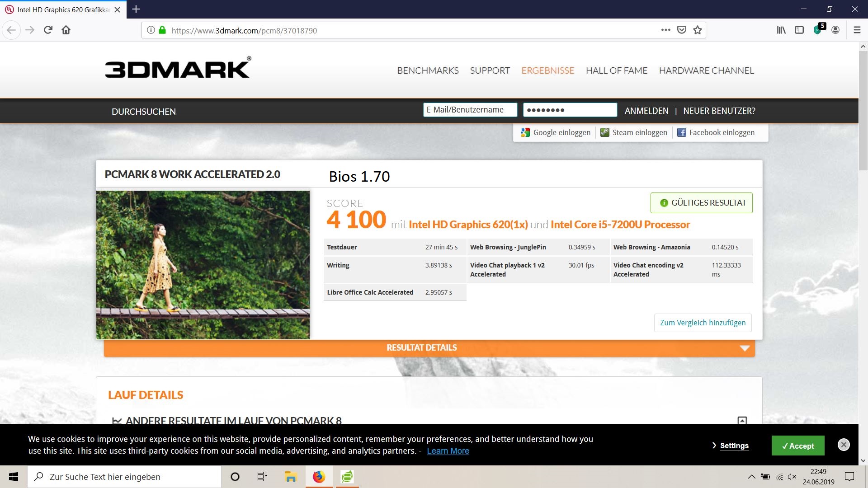Accept cookies with the green button
Screen dimensions: 868x488
pyautogui.click(x=797, y=446)
